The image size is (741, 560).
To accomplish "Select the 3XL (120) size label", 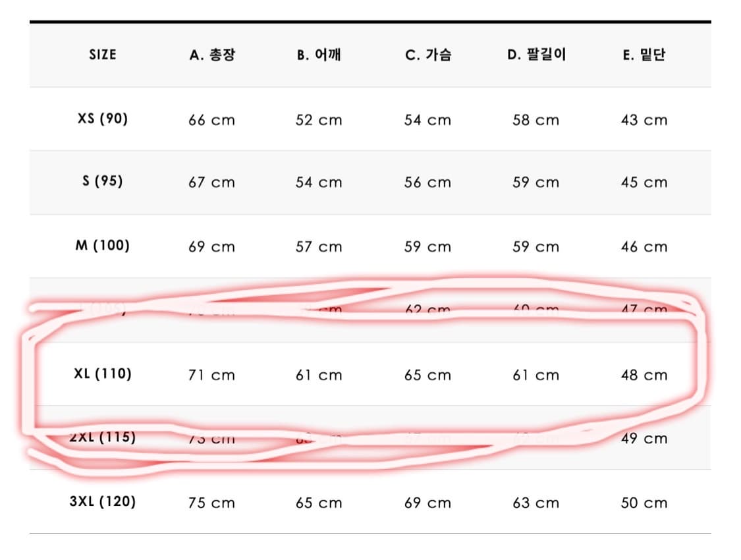I will click(102, 502).
